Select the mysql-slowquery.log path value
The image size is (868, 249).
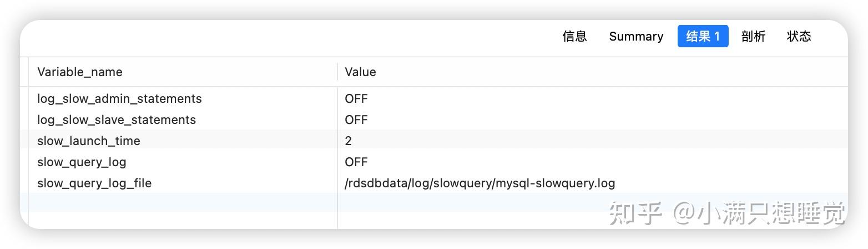pyautogui.click(x=480, y=183)
